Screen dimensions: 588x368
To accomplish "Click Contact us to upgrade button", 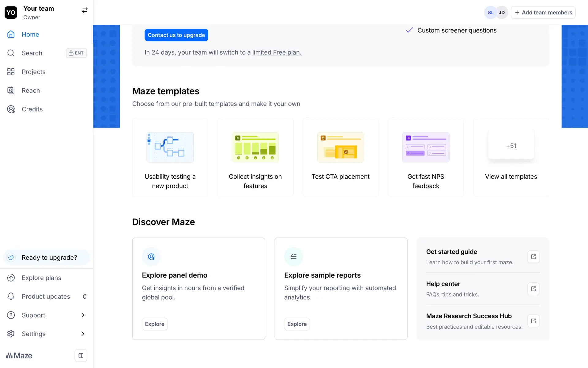I will click(176, 35).
